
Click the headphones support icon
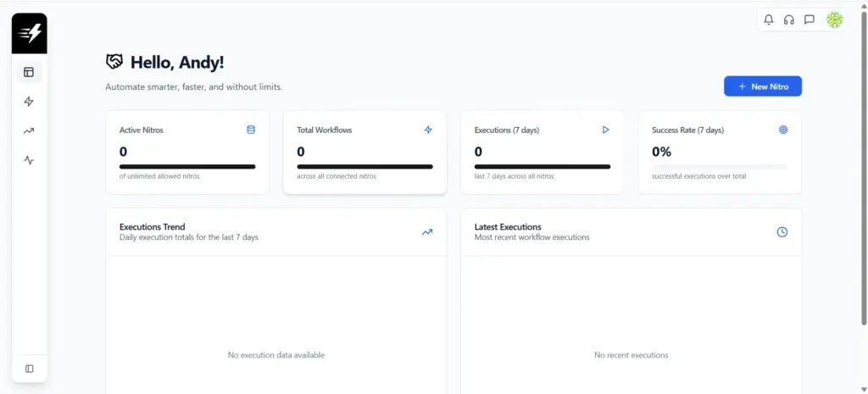click(789, 19)
